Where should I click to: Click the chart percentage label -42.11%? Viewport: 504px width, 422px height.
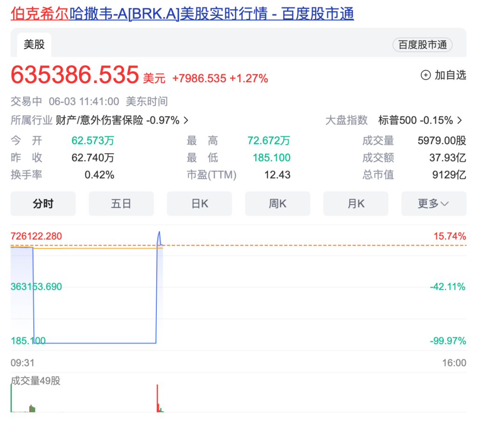pyautogui.click(x=448, y=287)
